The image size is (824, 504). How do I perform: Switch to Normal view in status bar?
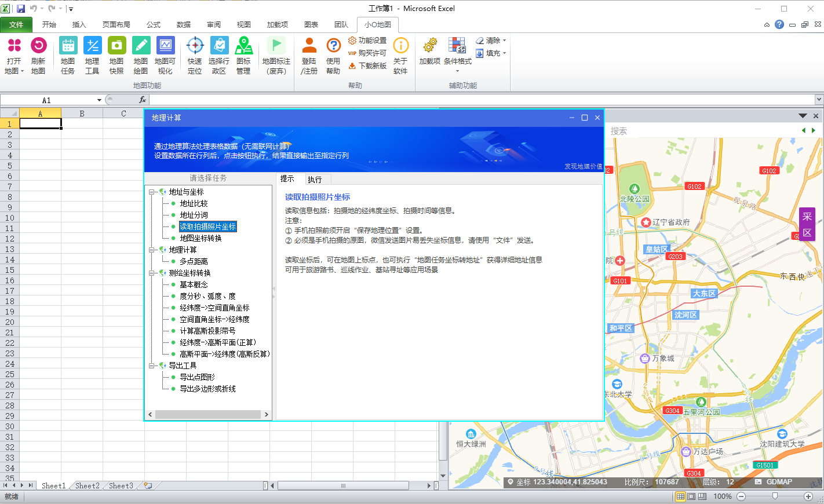[x=681, y=496]
